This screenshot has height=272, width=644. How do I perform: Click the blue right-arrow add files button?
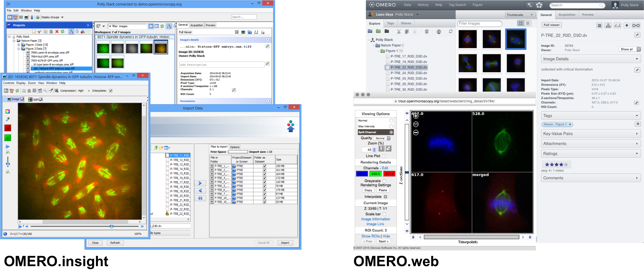200,183
